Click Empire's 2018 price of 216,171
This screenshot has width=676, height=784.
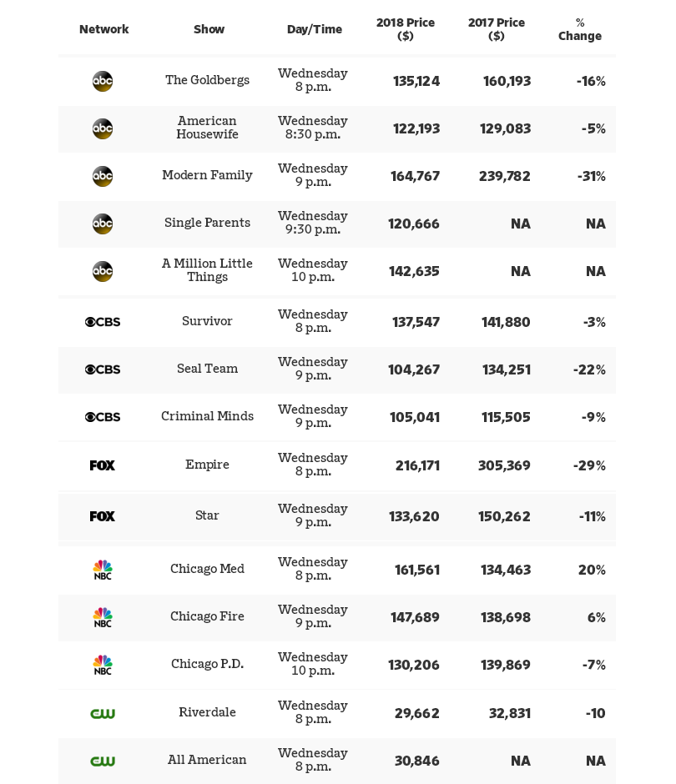[x=417, y=465]
